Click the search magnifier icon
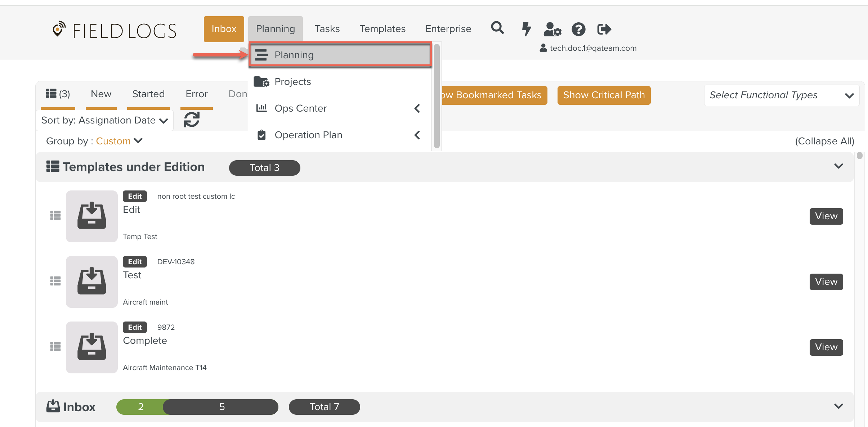Screen dimensions: 868x427 tap(497, 28)
